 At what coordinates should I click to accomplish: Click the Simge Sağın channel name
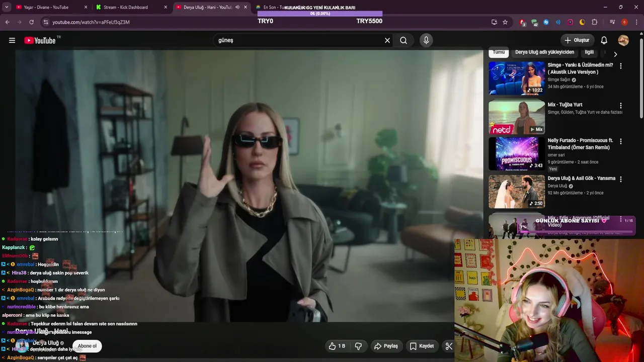(x=559, y=79)
